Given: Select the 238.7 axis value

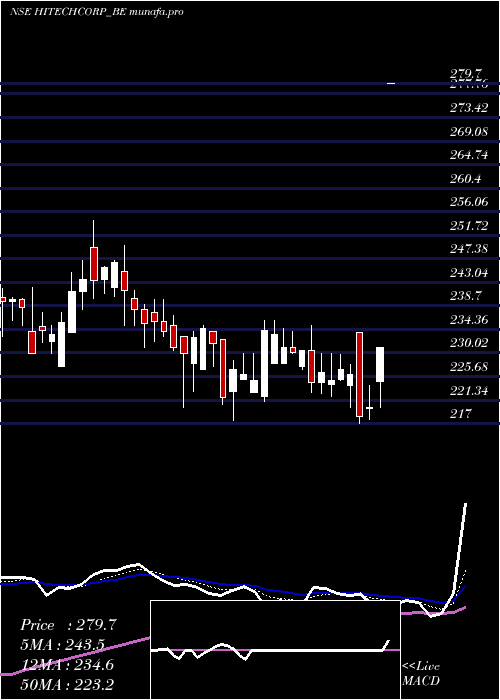Looking at the screenshot, I should click(x=465, y=296).
